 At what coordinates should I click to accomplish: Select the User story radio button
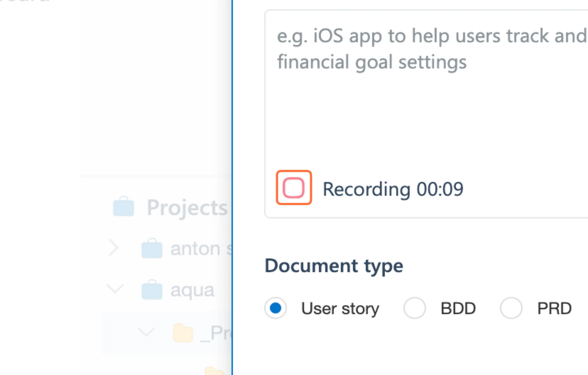tap(275, 308)
